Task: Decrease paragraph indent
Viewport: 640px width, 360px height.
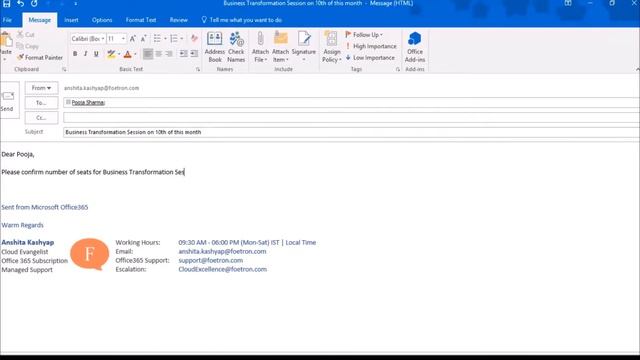Action: point(184,54)
